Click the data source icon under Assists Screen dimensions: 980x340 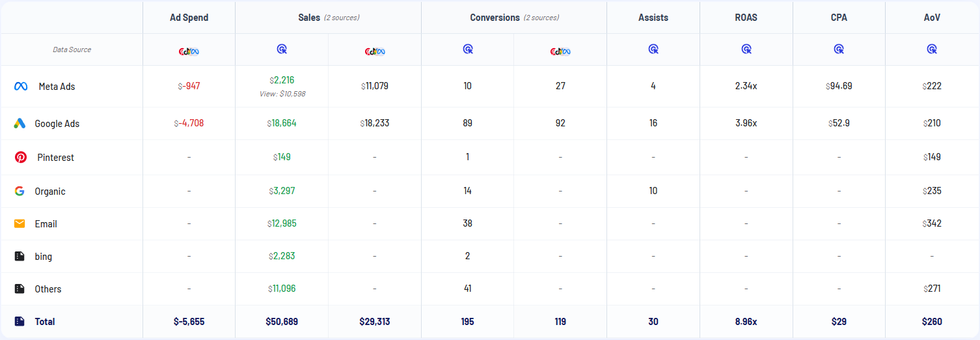(653, 49)
